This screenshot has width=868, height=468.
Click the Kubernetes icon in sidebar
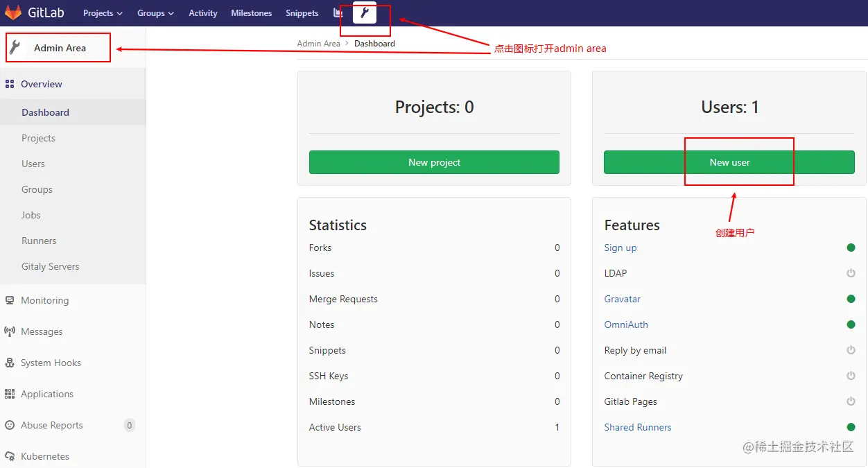click(x=10, y=456)
